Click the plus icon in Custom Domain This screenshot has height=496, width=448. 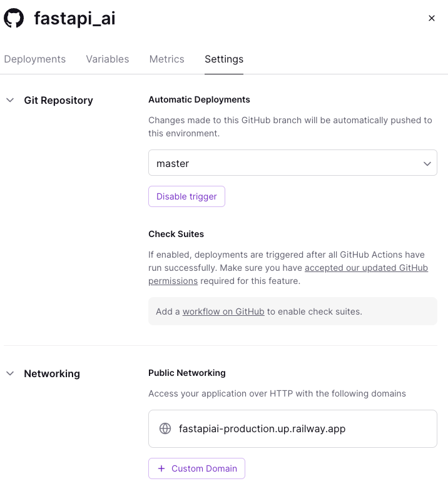tap(161, 468)
